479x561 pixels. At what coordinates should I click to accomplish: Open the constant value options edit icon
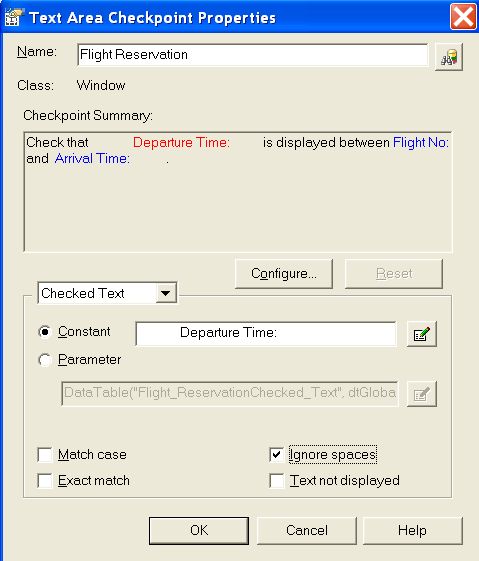pos(421,334)
